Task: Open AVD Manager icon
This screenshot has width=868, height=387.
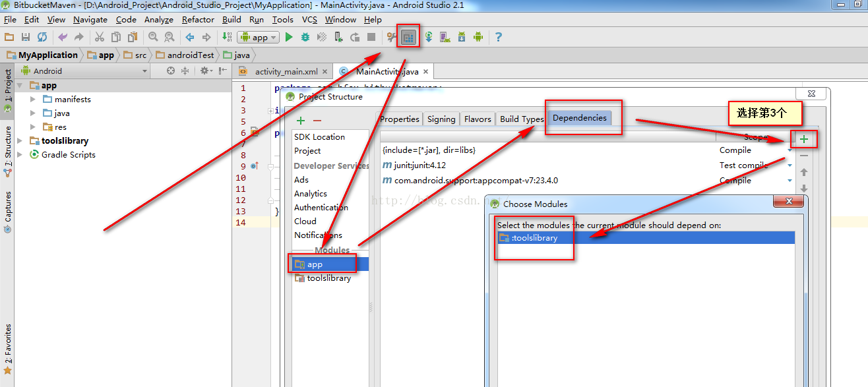Action: tap(445, 37)
